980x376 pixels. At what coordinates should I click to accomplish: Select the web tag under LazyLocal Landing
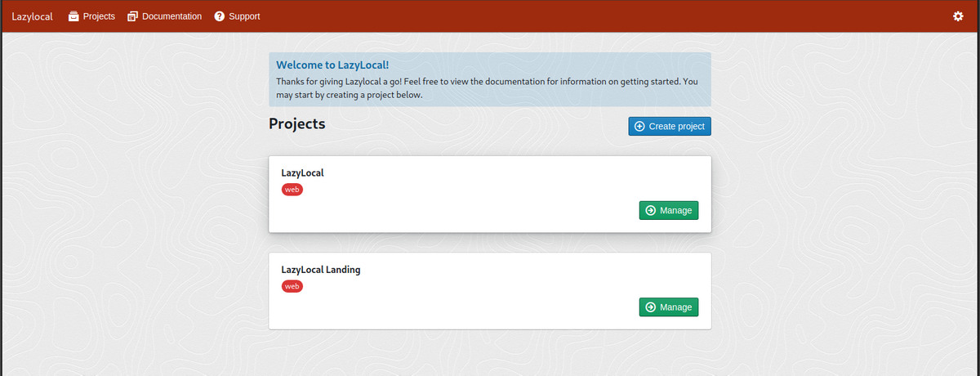(x=292, y=286)
